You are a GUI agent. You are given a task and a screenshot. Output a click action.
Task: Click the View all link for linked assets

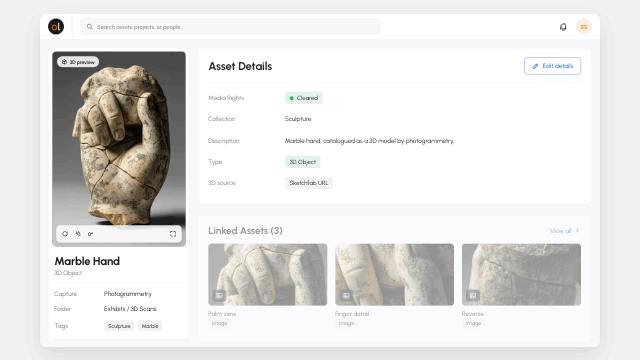560,231
